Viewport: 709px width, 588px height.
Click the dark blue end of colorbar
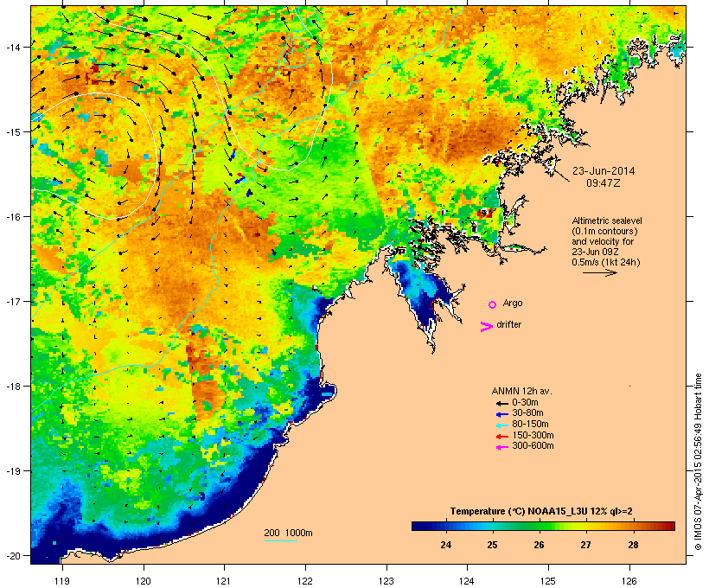tap(420, 526)
